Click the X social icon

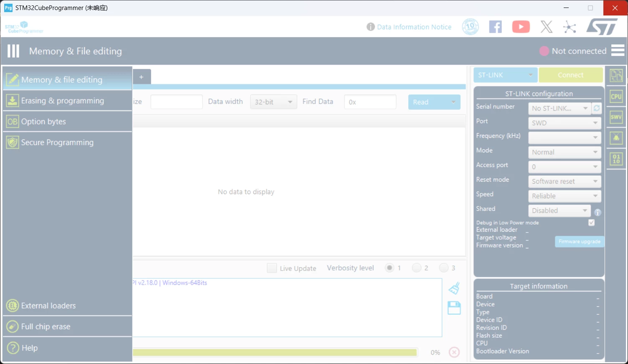coord(546,27)
